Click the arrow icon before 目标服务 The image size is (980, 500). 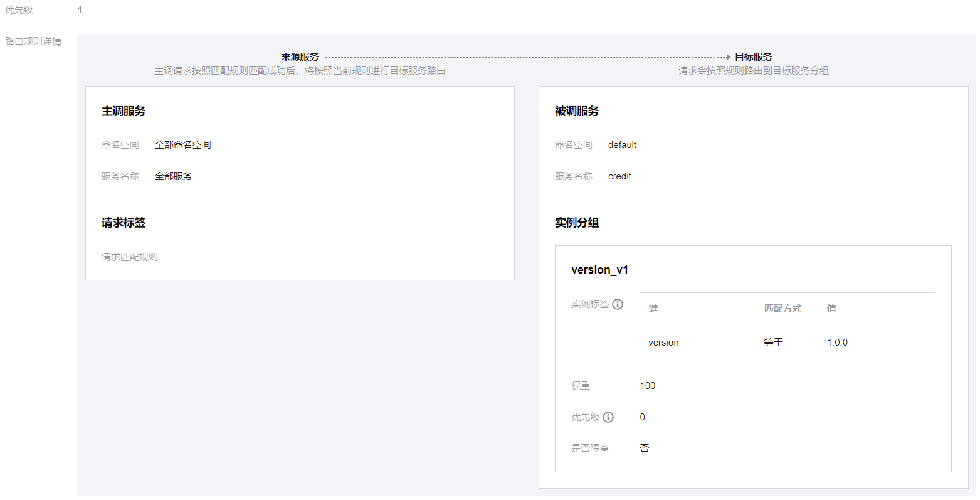728,57
